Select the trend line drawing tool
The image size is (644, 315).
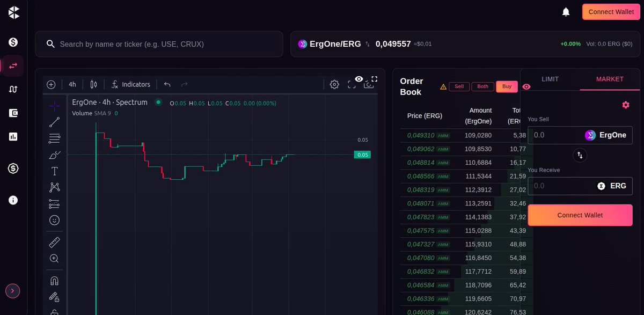click(x=54, y=122)
